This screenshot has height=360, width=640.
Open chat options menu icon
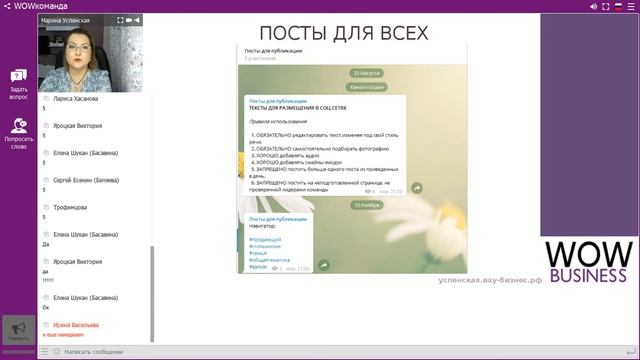tap(44, 351)
